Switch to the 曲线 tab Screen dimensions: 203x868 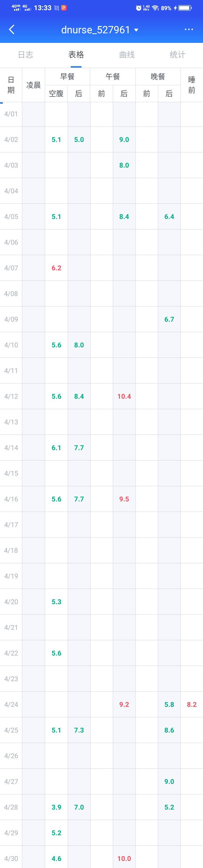pyautogui.click(x=127, y=54)
